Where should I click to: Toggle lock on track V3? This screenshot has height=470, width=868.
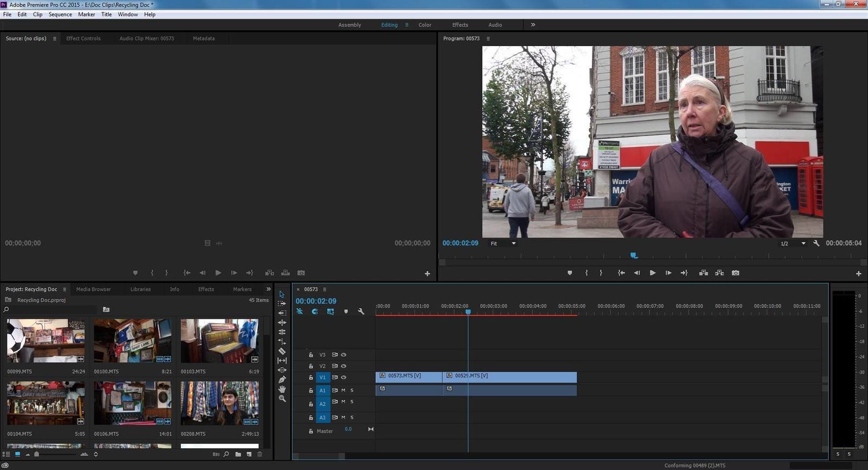(311, 355)
